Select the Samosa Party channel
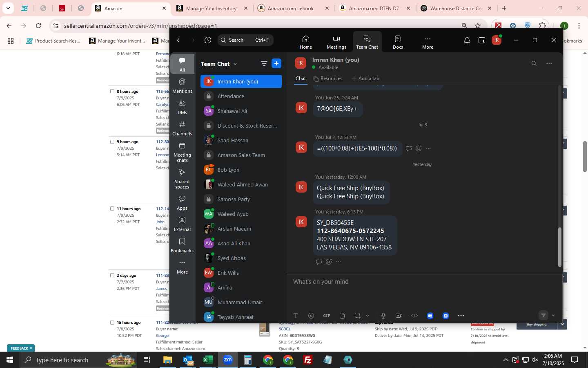The width and height of the screenshot is (588, 368). (241, 199)
